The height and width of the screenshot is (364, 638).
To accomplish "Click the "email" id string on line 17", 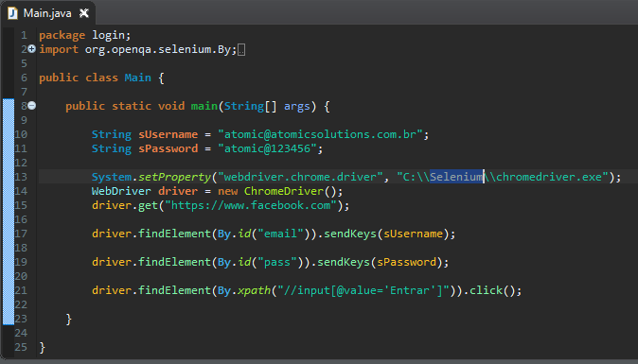I will [281, 234].
